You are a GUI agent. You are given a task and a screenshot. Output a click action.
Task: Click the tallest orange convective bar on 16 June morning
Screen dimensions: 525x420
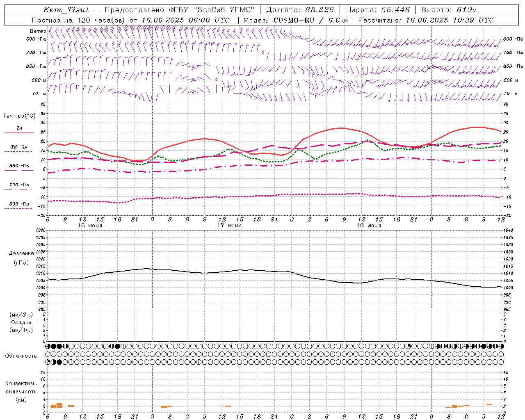pyautogui.click(x=59, y=405)
